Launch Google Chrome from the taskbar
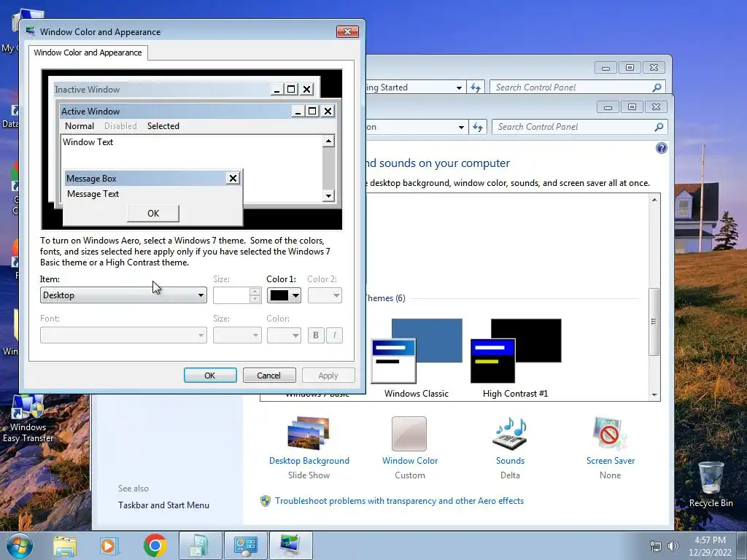747x560 pixels. [x=155, y=545]
